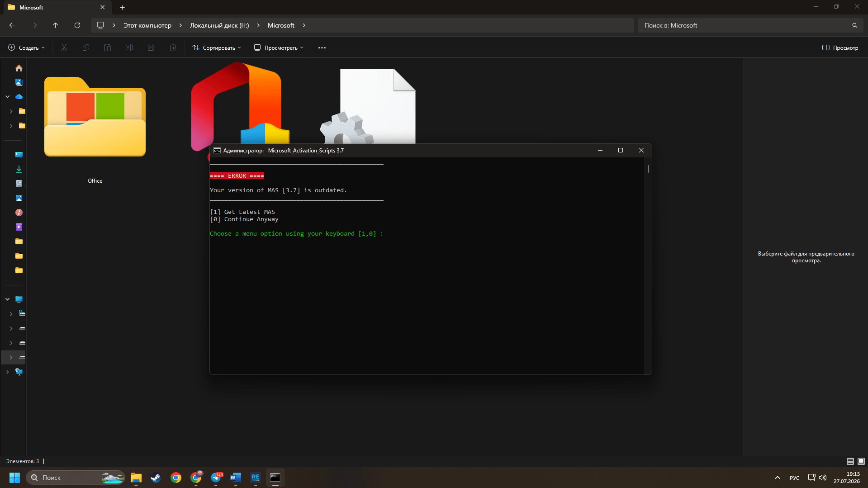Expand chevron after Локальный диск (H:) breadcrumb
Viewport: 868px width, 488px height.
coord(258,25)
